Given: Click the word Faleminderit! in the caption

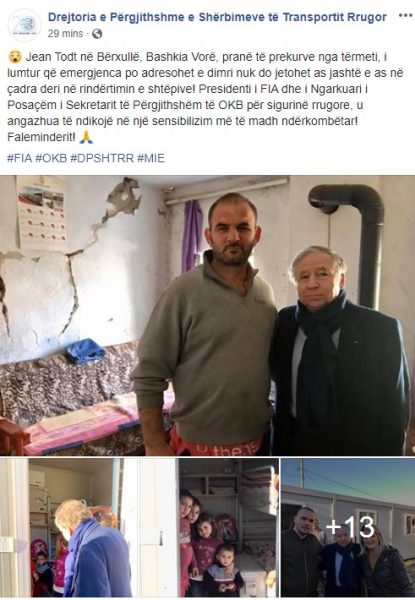Looking at the screenshot, I should (x=42, y=137).
